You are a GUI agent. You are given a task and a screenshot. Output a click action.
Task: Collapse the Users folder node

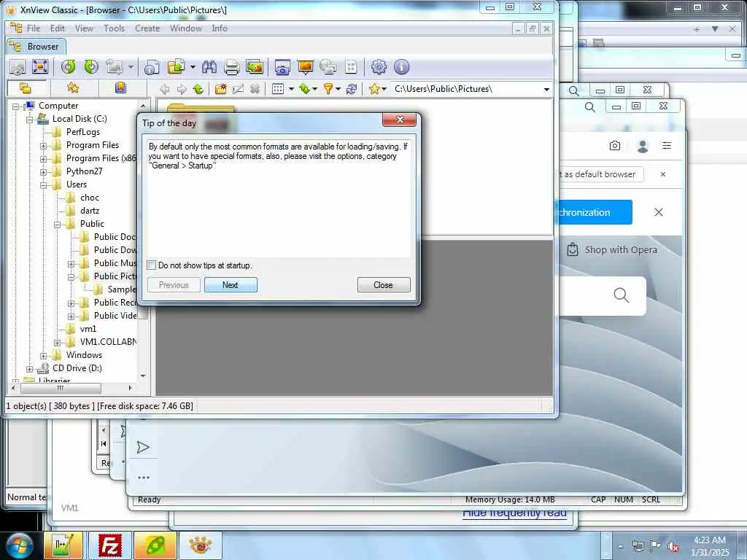tap(43, 185)
